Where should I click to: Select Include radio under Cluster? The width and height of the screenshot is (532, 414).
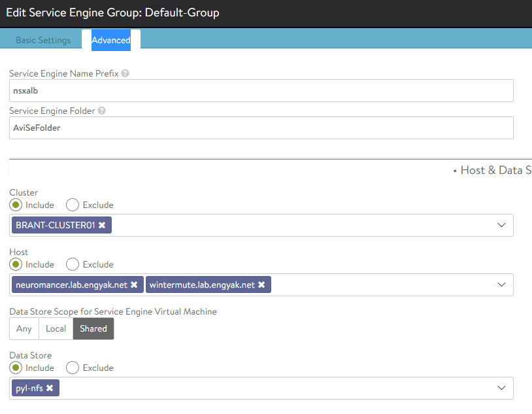tap(16, 205)
